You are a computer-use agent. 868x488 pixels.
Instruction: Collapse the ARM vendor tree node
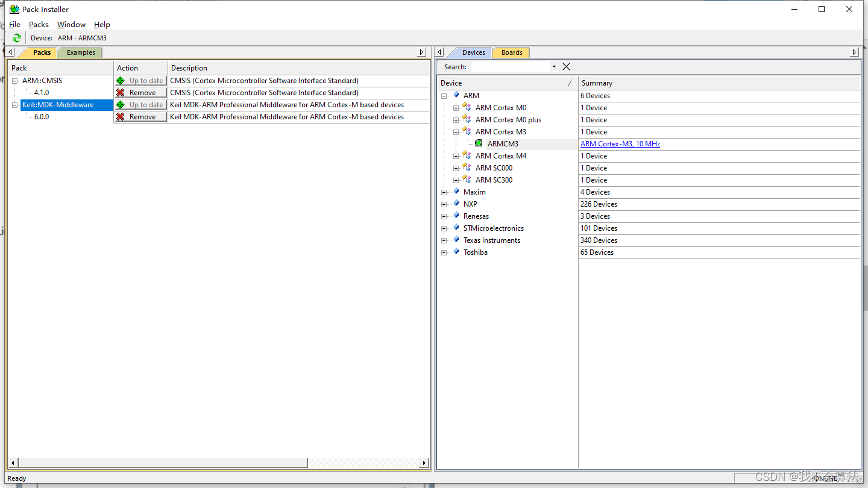[444, 96]
